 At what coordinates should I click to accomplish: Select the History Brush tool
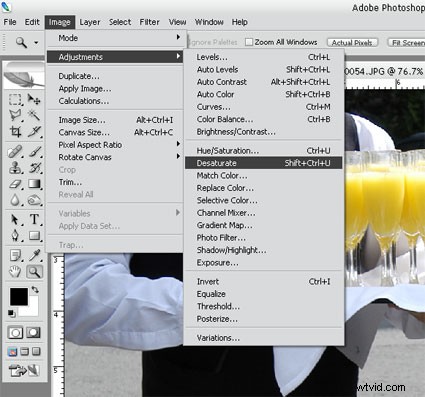tap(34, 168)
